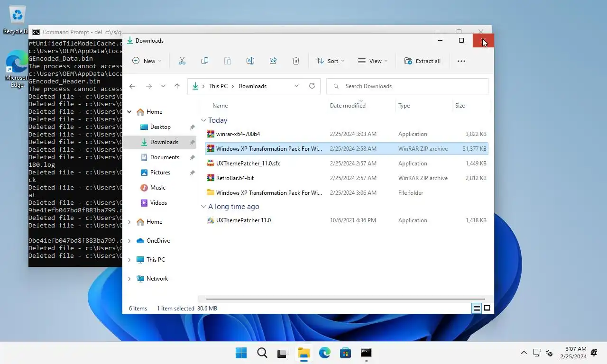Sort by Name column header
Screen dimensions: 607x364
point(220,106)
